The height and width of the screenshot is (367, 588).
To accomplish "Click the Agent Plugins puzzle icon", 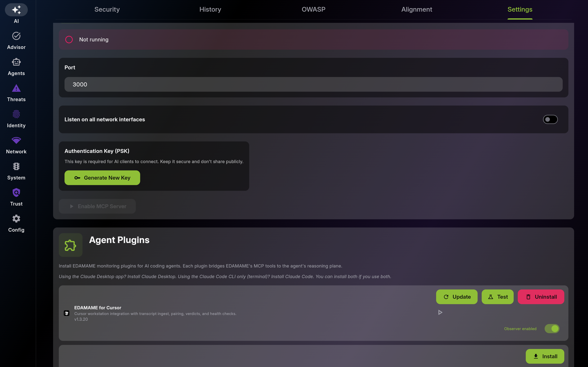I will point(70,245).
